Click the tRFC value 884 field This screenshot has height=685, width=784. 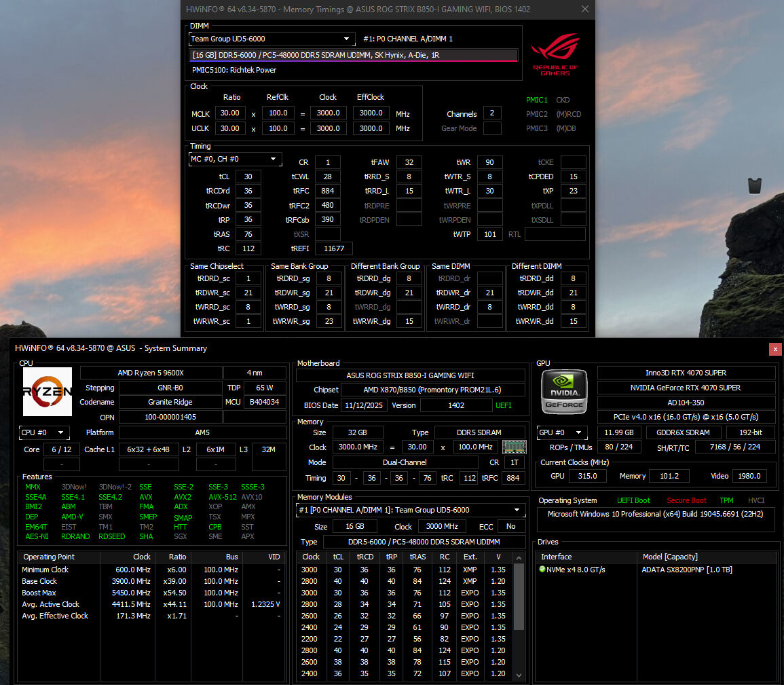tap(327, 191)
